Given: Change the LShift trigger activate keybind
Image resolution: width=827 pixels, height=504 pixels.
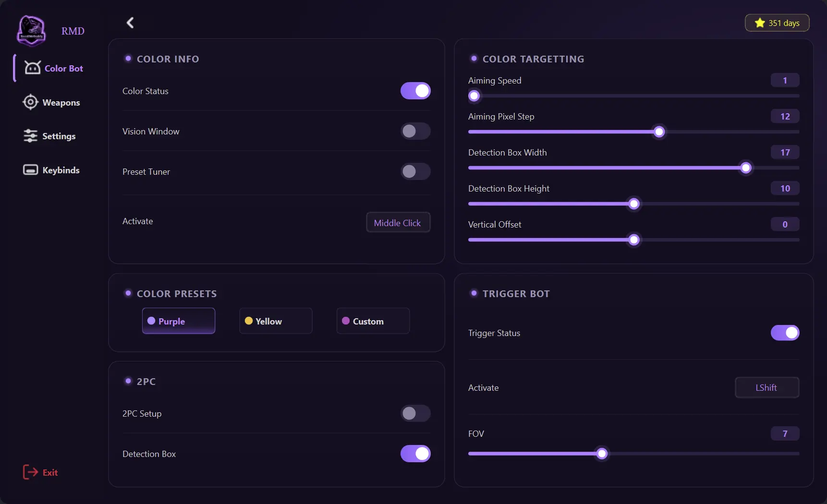Looking at the screenshot, I should pyautogui.click(x=767, y=387).
